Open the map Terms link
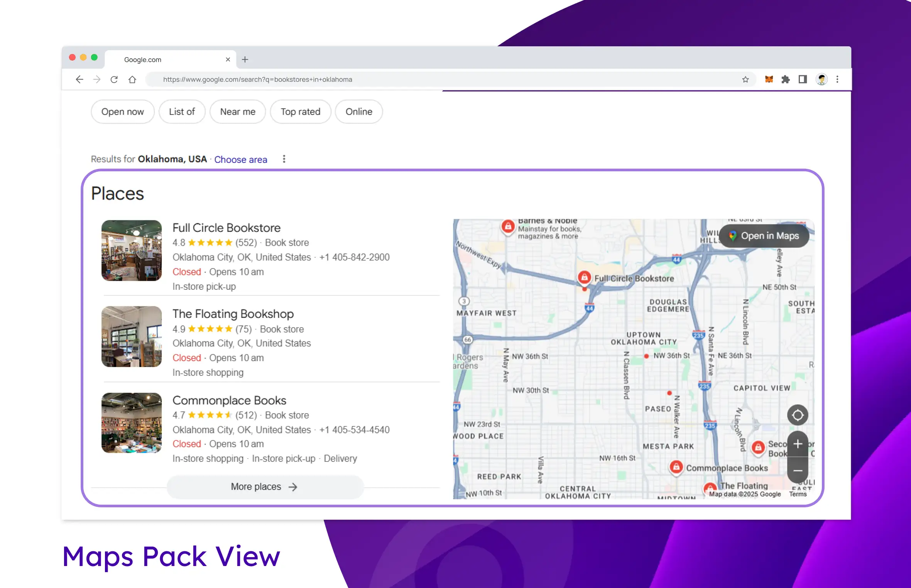 798,494
